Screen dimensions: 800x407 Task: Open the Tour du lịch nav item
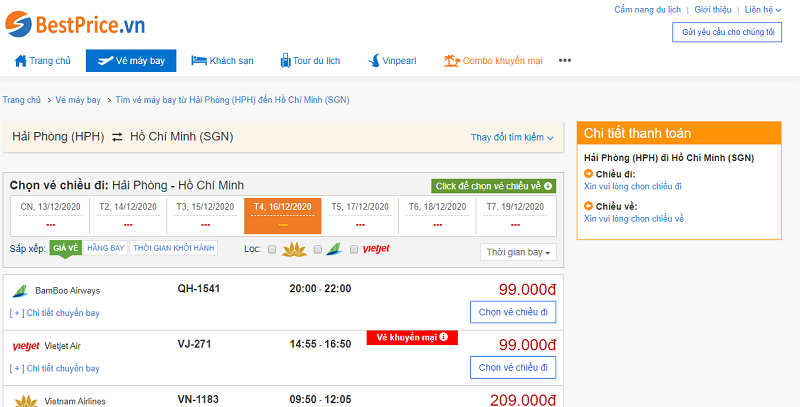[x=310, y=61]
